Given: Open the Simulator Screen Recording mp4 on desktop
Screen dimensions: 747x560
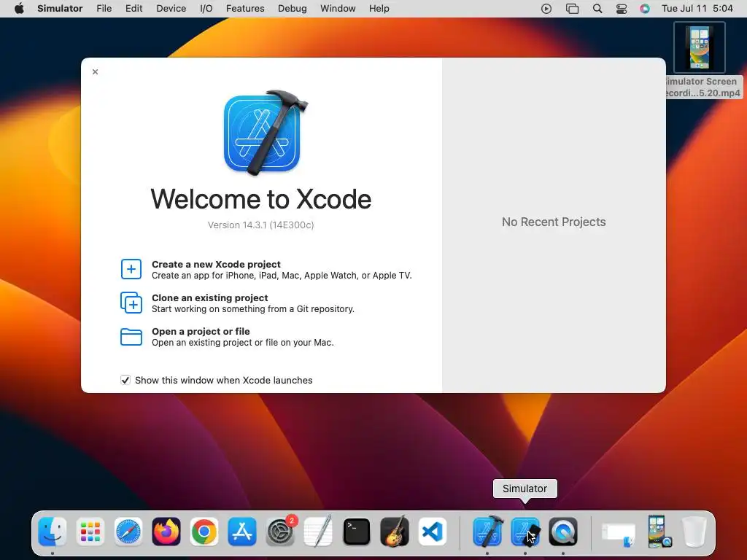Looking at the screenshot, I should pos(700,47).
